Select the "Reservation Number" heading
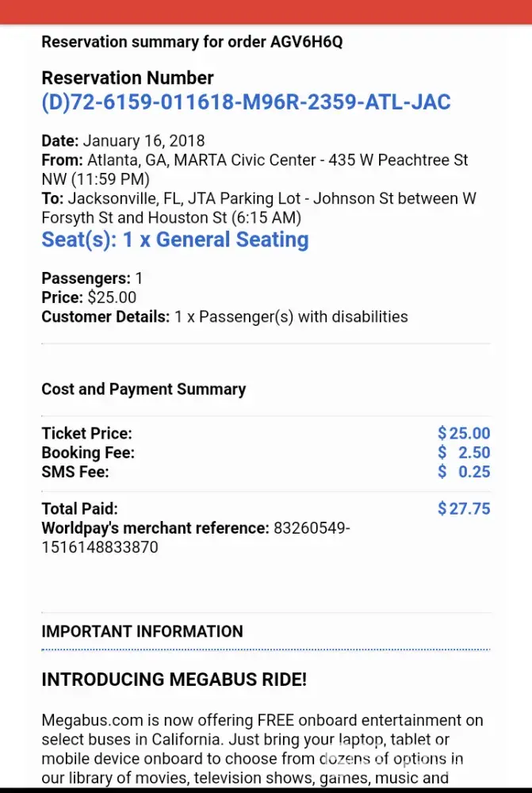Screen dimensions: 532x793 (x=128, y=78)
